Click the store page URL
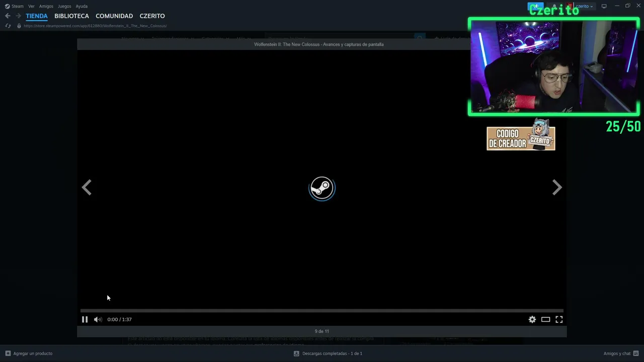 click(95, 26)
